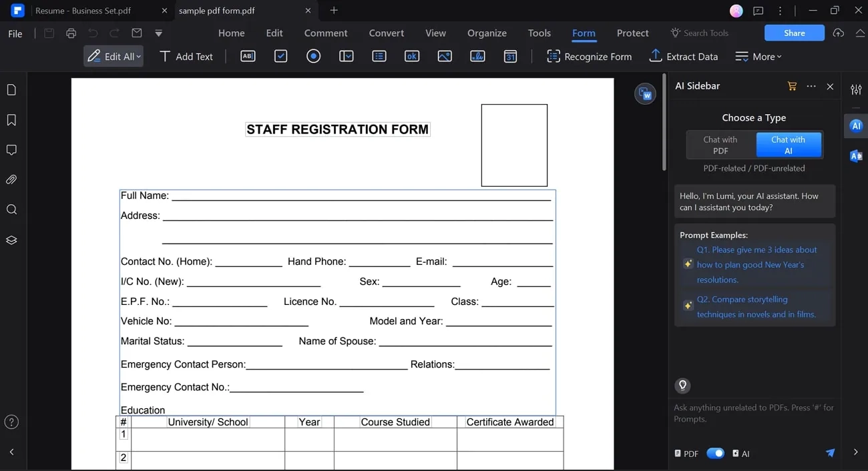This screenshot has width=868, height=471.
Task: Click the Save icon in top toolbar
Action: pos(49,33)
